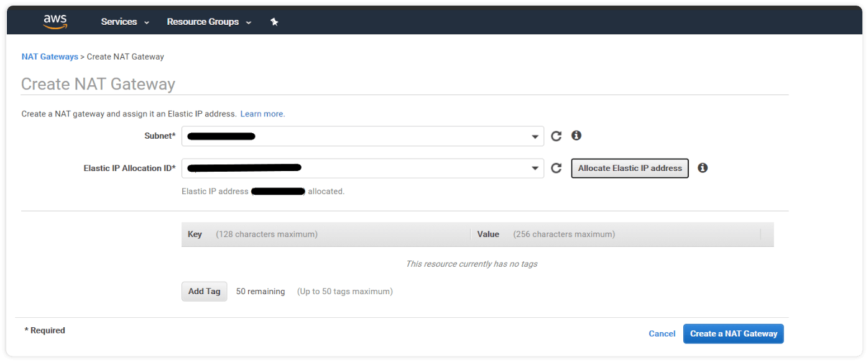The height and width of the screenshot is (362, 868).
Task: Expand the Subnet dropdown arrow
Action: [535, 137]
